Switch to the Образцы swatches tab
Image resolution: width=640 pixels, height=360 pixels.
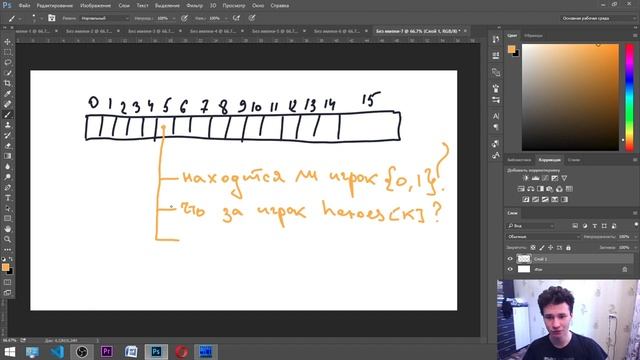(x=533, y=36)
